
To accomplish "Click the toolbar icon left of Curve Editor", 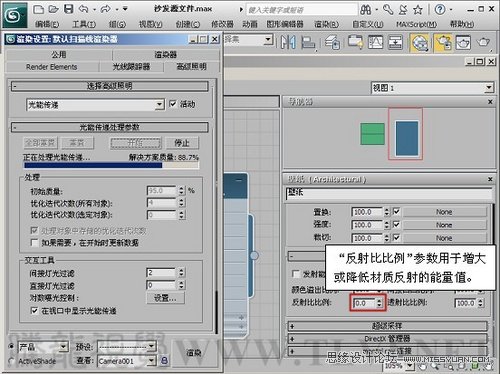I will pos(355,42).
